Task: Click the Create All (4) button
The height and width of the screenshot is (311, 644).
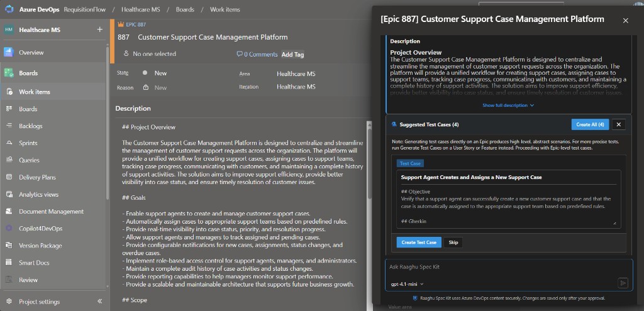Action: (590, 124)
